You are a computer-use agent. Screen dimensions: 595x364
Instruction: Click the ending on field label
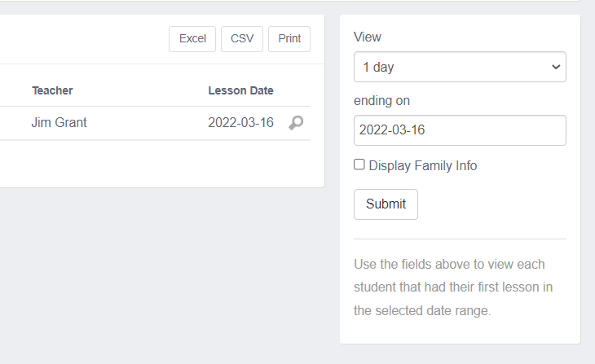[x=381, y=101]
